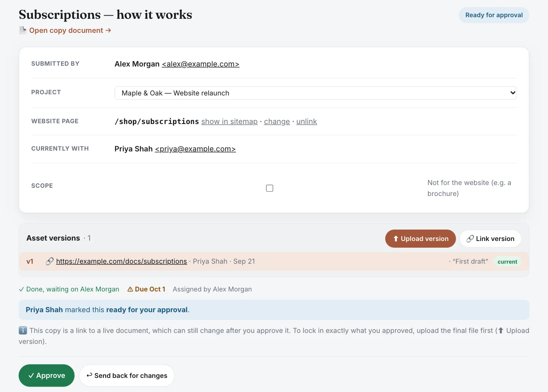Unlink the website page
Screen dimensions: 548x392
pos(306,122)
